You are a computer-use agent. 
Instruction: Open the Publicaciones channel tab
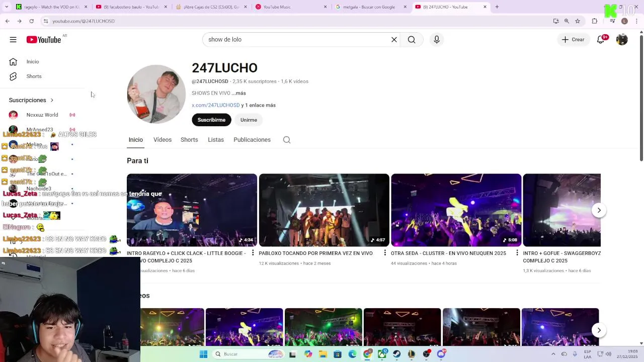[252, 140]
